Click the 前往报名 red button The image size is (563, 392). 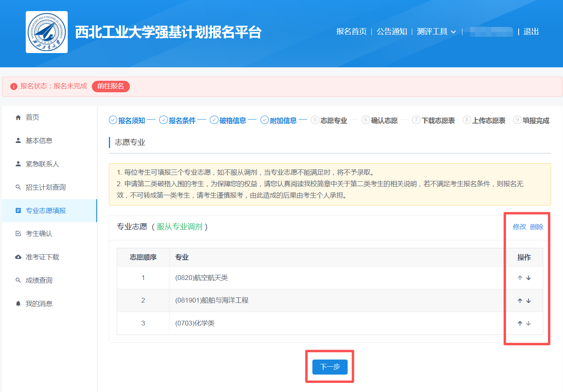tap(111, 86)
